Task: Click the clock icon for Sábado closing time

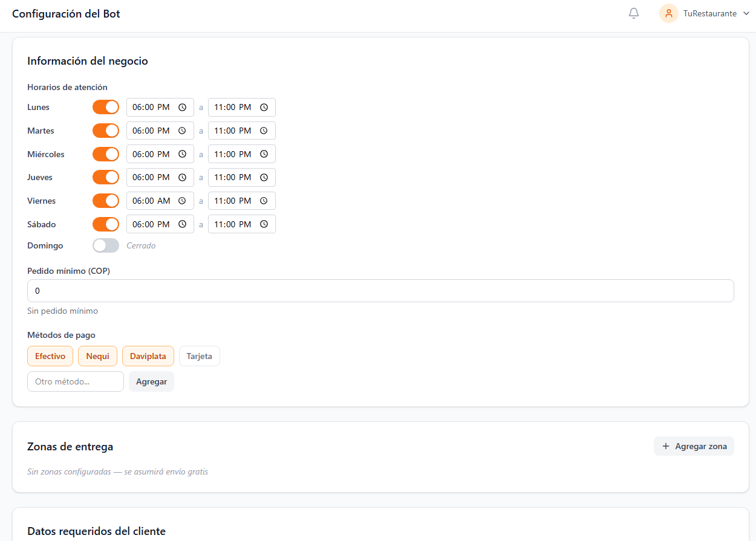Action: (x=264, y=224)
